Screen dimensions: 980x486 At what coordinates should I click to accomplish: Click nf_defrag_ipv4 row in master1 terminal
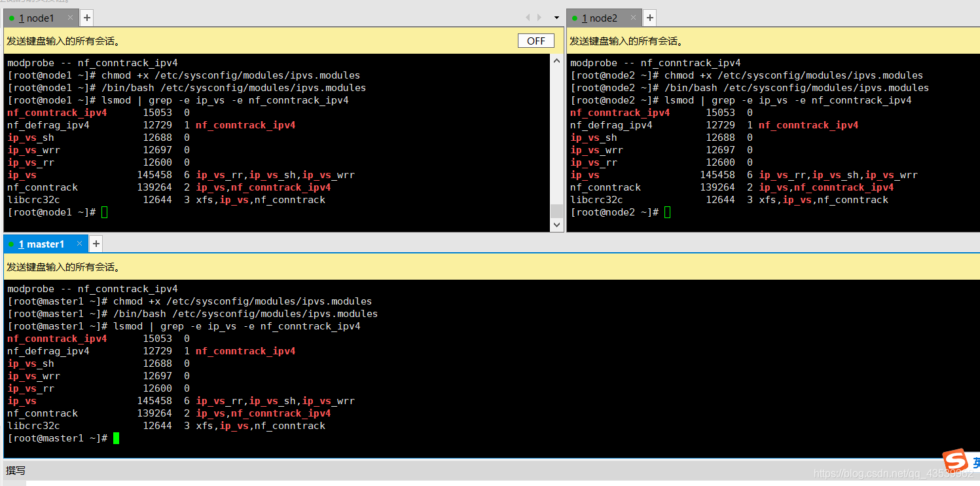(x=151, y=351)
